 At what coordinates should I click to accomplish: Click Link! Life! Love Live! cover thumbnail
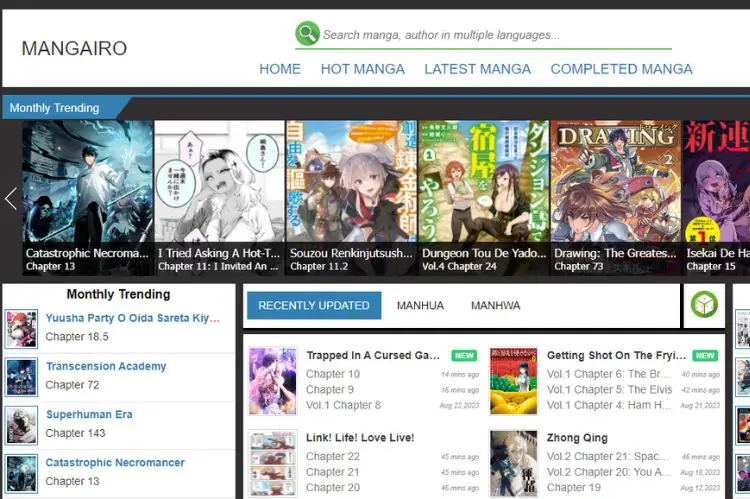pos(273,463)
